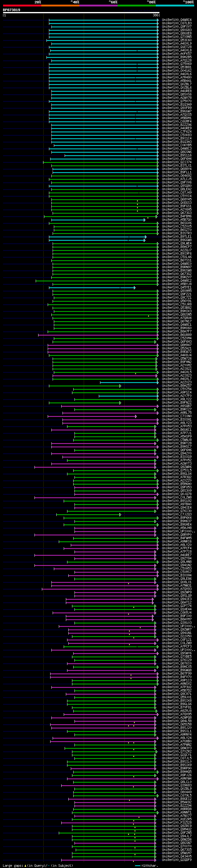Select the UniRef100_Q1ET28 label
197x868 pixels.
[176, 47]
